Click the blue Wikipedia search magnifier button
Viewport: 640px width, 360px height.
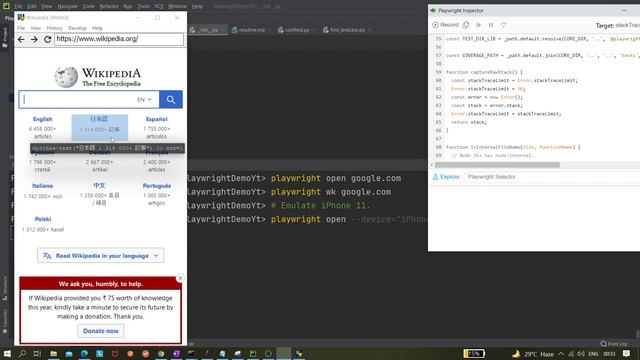tap(171, 100)
